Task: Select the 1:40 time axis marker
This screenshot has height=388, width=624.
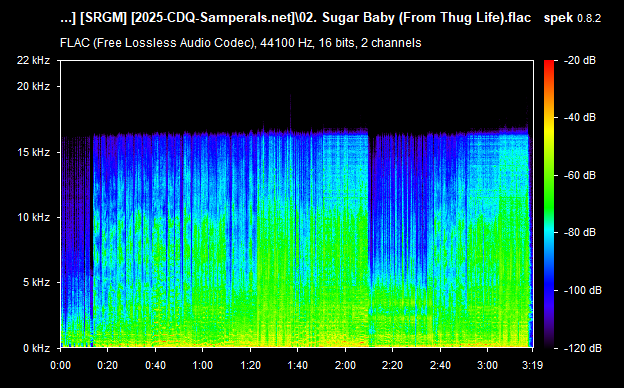Action: pyautogui.click(x=298, y=365)
